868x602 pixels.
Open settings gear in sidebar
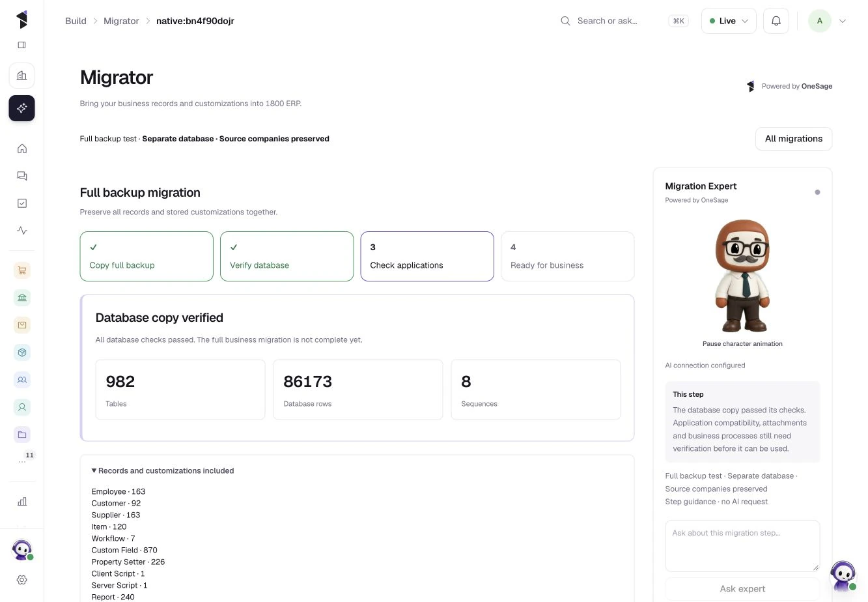tap(21, 580)
